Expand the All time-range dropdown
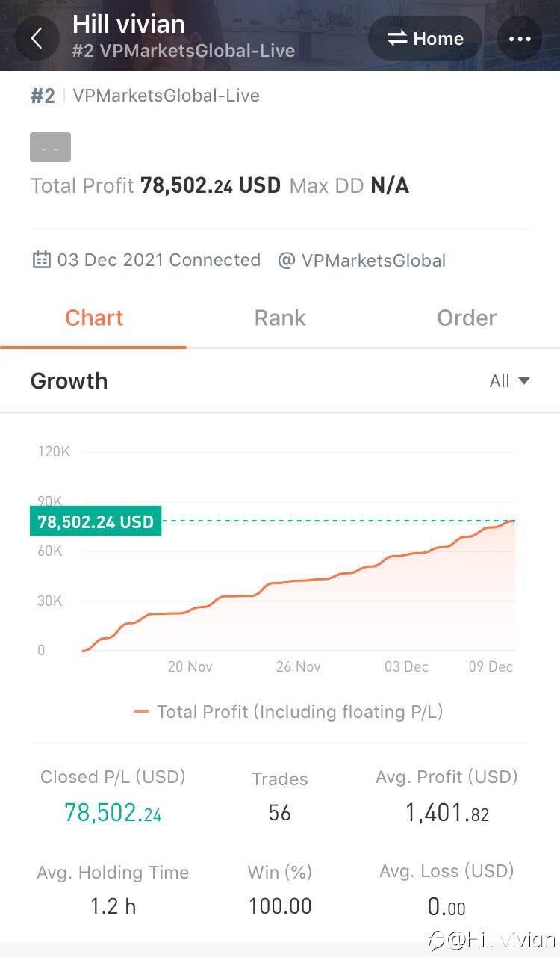This screenshot has height=972, width=560. [x=500, y=381]
